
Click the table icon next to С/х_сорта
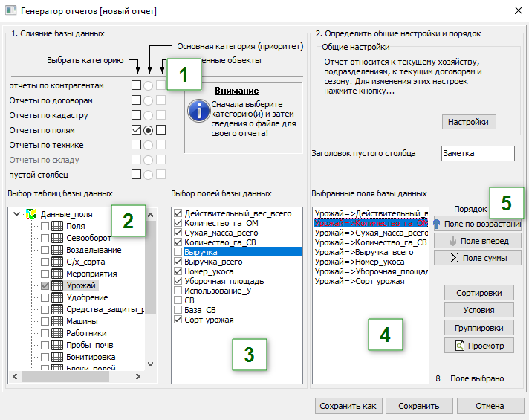click(57, 262)
